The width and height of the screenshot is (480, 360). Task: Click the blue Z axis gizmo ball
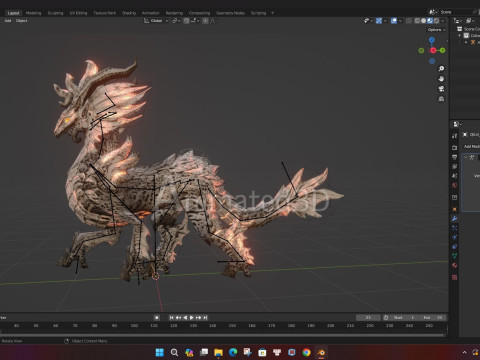click(x=432, y=40)
